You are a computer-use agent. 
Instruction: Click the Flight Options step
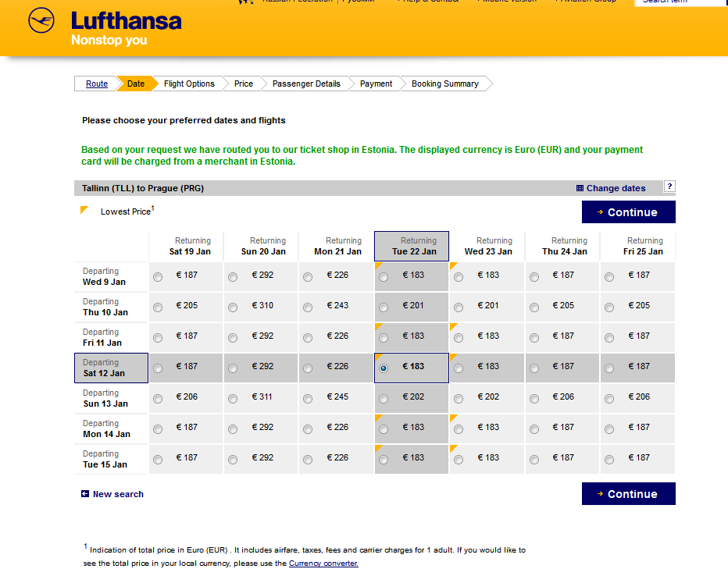pos(189,84)
